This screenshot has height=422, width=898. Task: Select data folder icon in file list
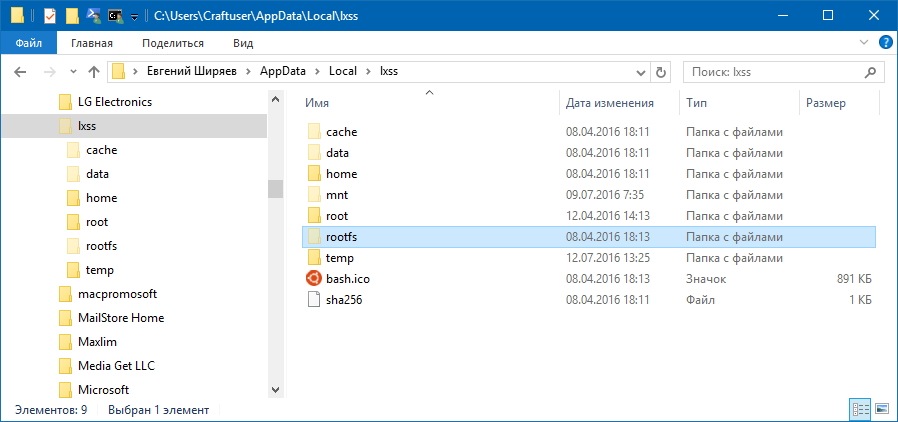(x=313, y=153)
